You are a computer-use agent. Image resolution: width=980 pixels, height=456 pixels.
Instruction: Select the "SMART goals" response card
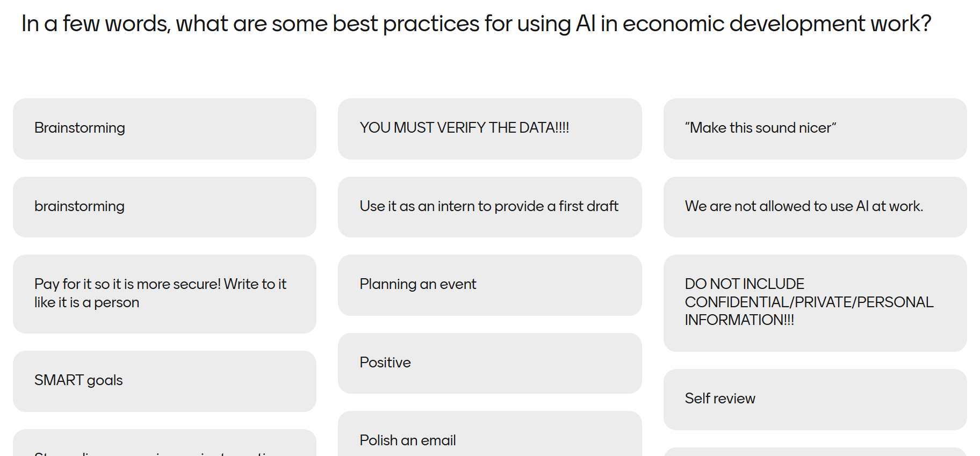pyautogui.click(x=164, y=381)
